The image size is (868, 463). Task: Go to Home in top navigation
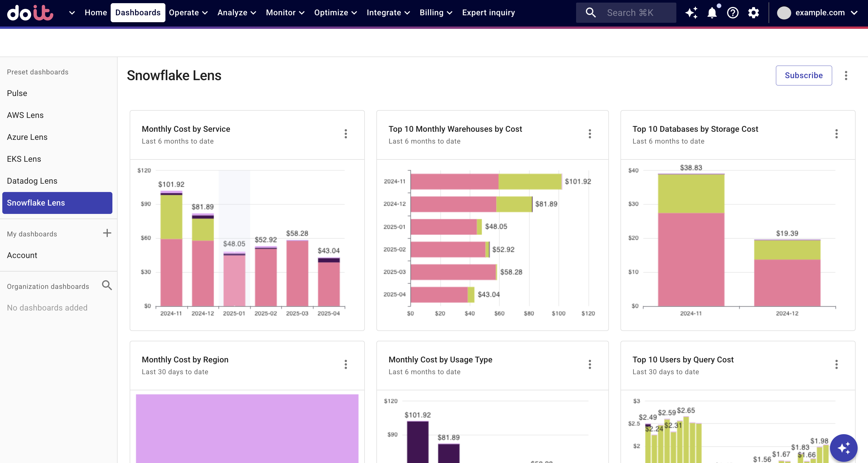coord(96,13)
